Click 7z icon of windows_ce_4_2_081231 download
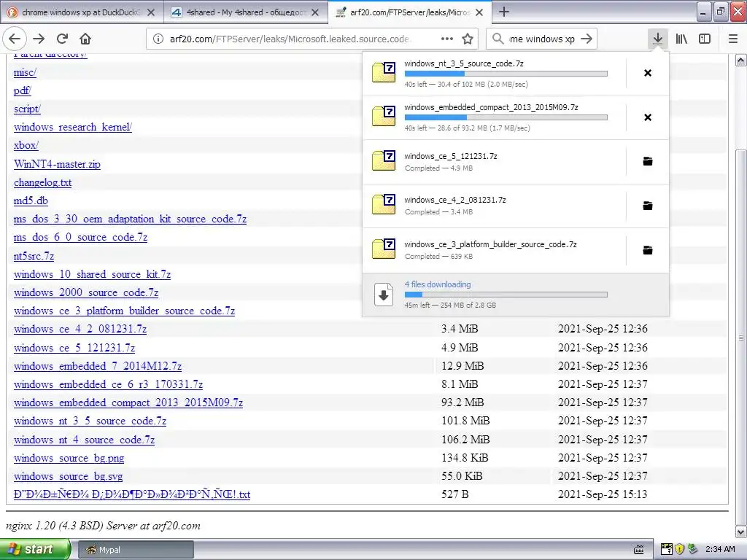 pos(384,205)
